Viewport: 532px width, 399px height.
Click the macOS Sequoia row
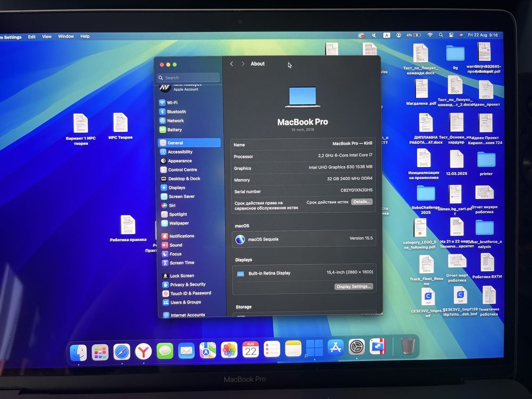pyautogui.click(x=304, y=239)
